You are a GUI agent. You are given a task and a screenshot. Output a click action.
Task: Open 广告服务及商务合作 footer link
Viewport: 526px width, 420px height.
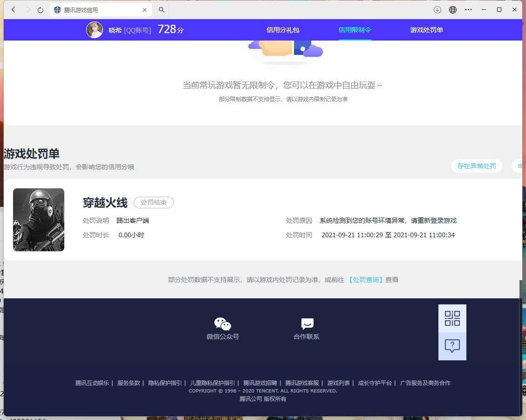point(425,383)
